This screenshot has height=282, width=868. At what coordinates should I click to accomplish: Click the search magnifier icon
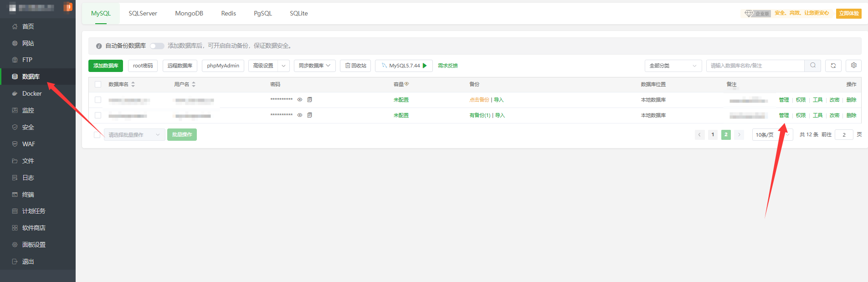pyautogui.click(x=812, y=66)
